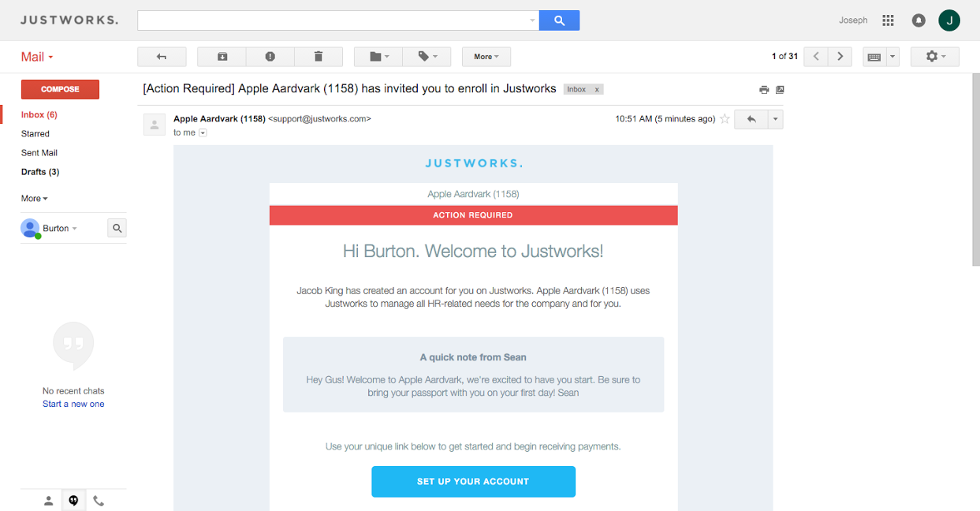Click the sender name Apple Aardvark (1158)
The width and height of the screenshot is (980, 511).
219,119
